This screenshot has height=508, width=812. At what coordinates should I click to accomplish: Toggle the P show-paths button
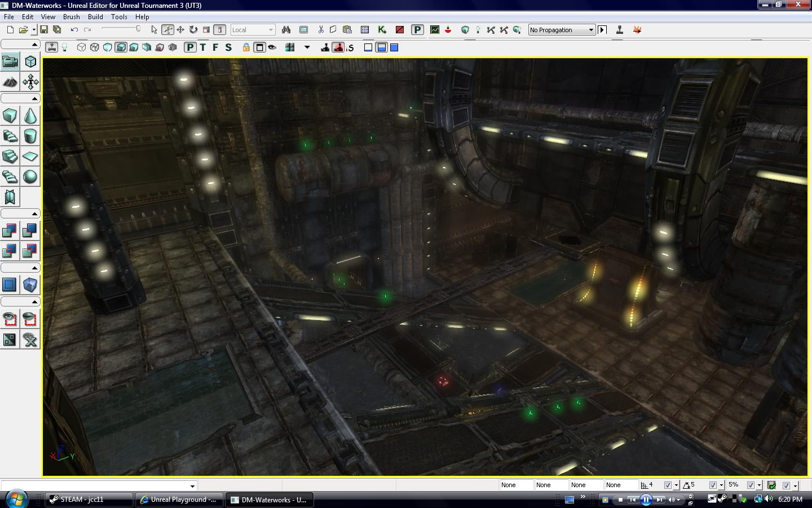click(189, 47)
